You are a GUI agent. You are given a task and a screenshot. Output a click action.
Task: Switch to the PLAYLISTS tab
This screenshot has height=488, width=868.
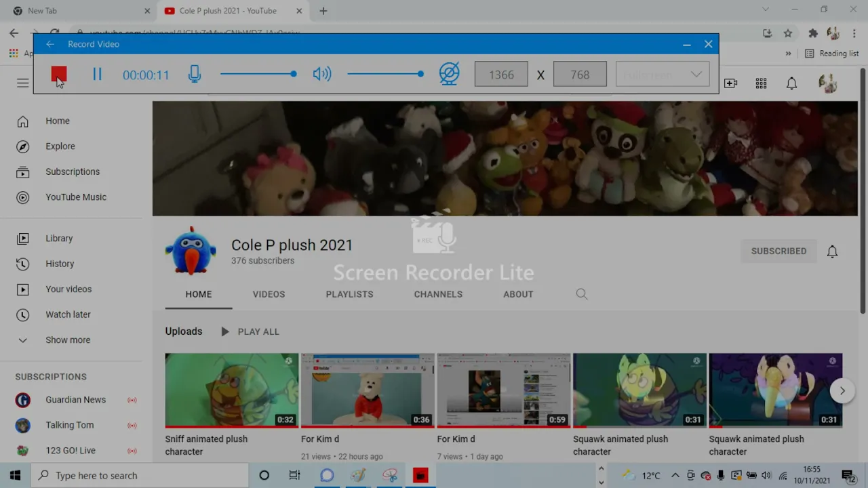349,294
